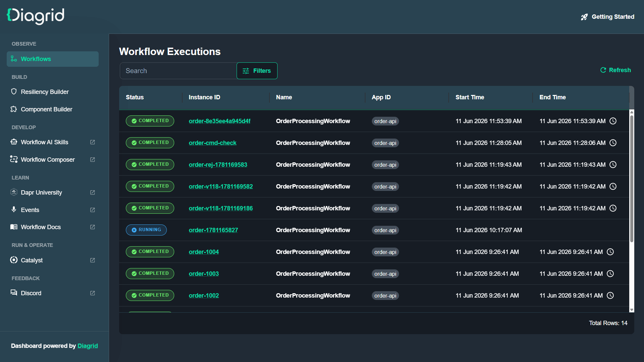Click the Workflow AI Skills robot icon
The height and width of the screenshot is (362, 644).
14,142
